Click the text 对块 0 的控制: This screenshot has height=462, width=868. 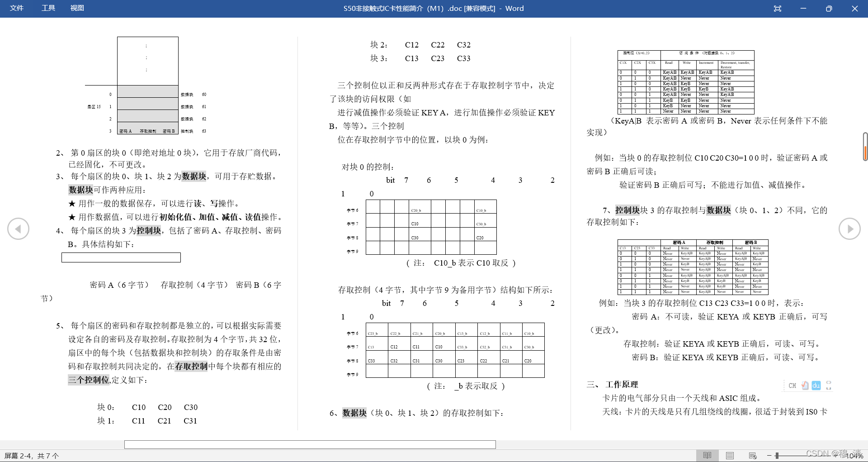pyautogui.click(x=368, y=167)
